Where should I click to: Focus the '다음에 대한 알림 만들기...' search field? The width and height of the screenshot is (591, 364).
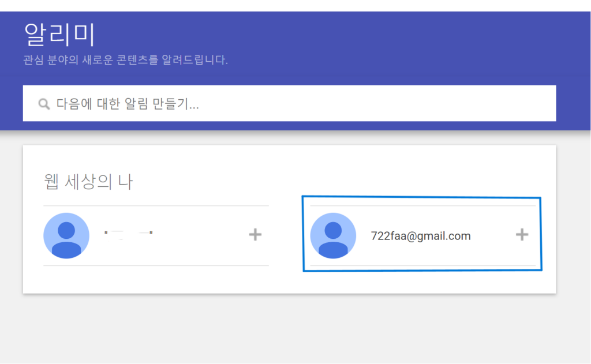[289, 103]
